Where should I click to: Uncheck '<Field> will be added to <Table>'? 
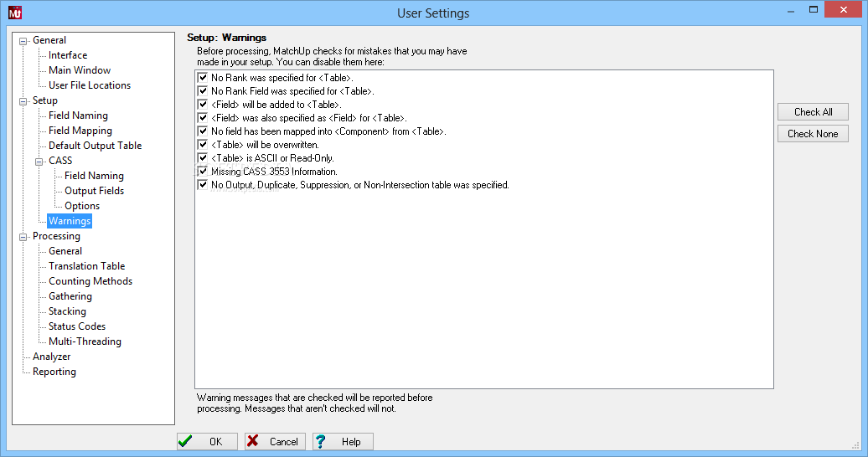[203, 104]
